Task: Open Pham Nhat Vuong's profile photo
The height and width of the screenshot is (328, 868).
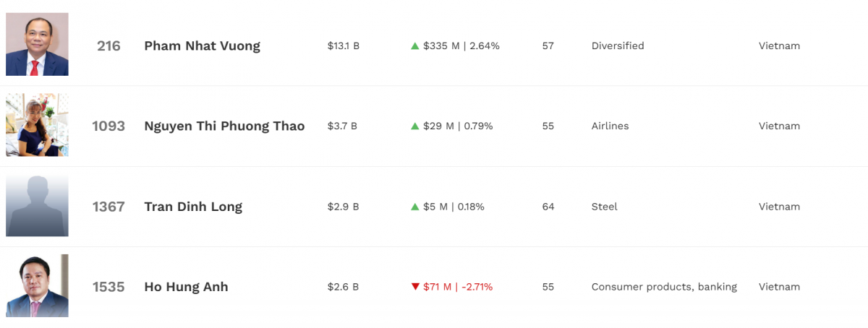Action: point(37,44)
